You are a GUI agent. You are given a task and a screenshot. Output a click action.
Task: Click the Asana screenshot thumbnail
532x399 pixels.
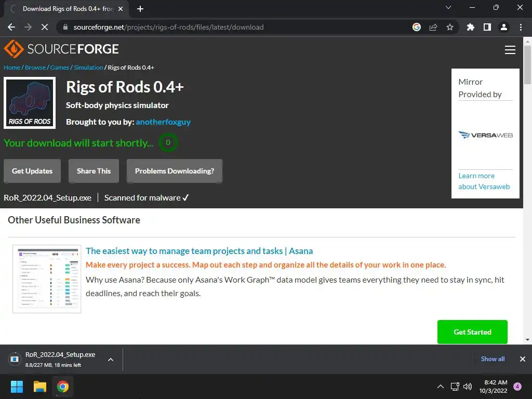point(47,279)
